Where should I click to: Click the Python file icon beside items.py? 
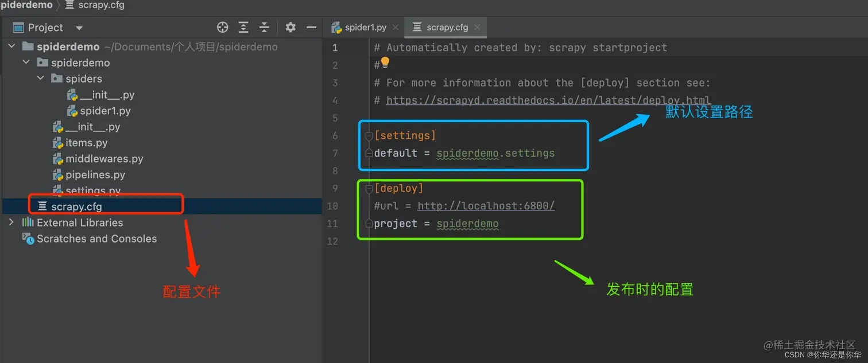coord(57,143)
